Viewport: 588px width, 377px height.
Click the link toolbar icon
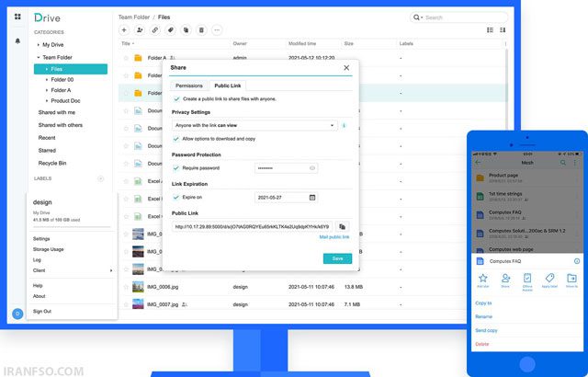155,30
